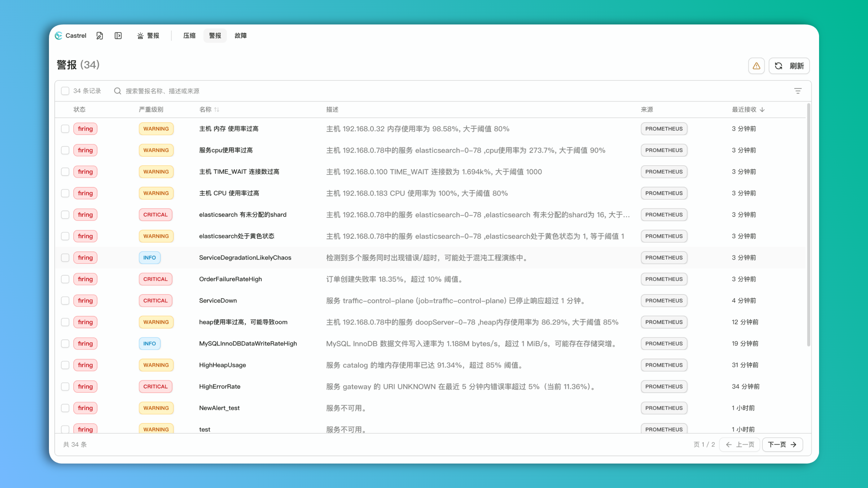Viewport: 868px width, 488px height.
Task: Click the CRITICAL badge on ServiceDown row
Action: [155, 300]
